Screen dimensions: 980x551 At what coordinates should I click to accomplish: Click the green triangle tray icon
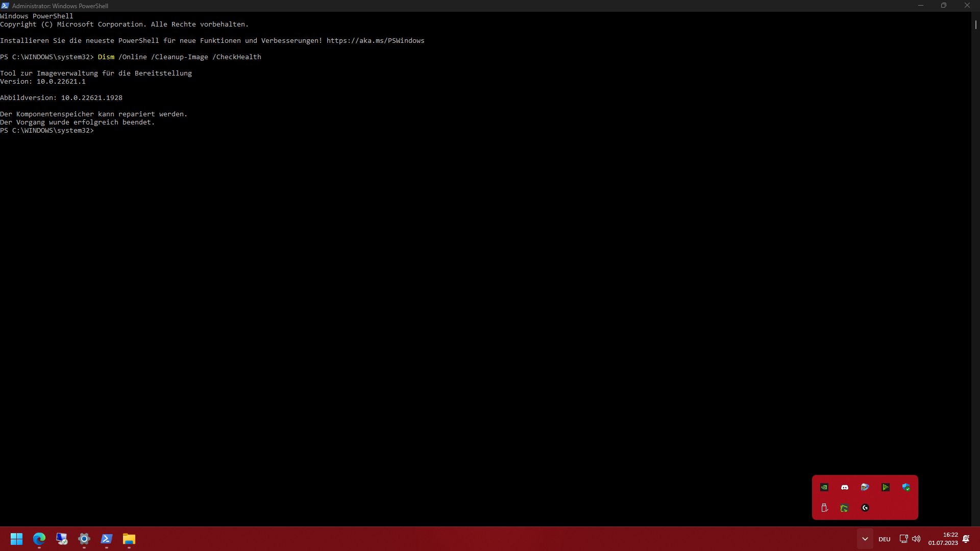886,487
